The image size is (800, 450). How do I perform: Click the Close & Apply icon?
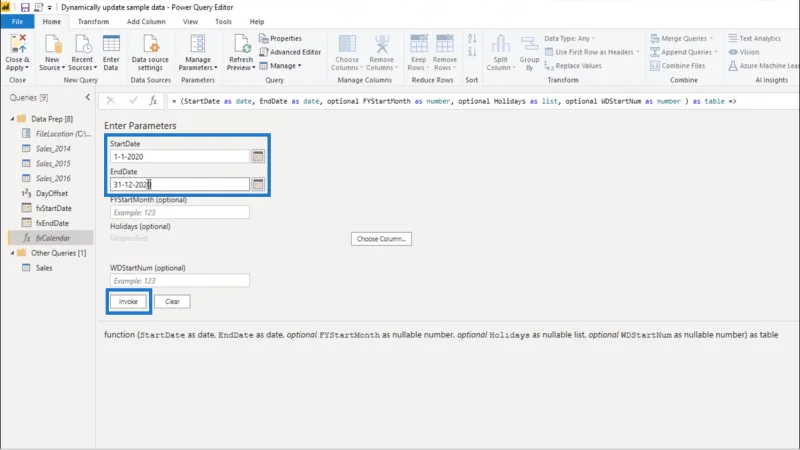click(17, 44)
